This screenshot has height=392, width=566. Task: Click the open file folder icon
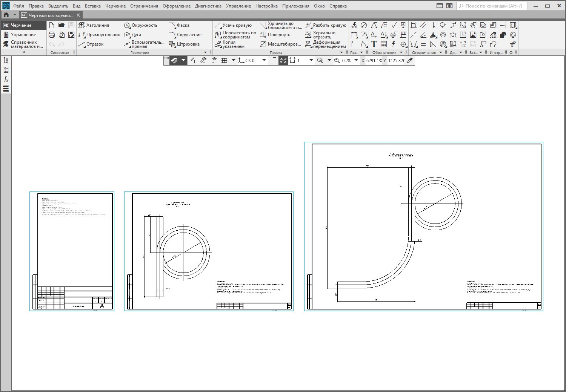click(62, 25)
